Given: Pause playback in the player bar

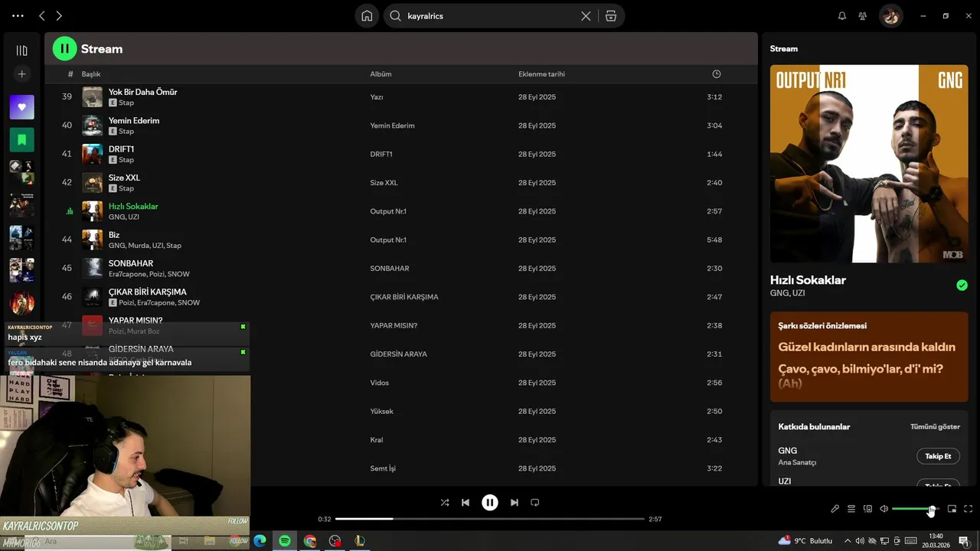Looking at the screenshot, I should 490,503.
